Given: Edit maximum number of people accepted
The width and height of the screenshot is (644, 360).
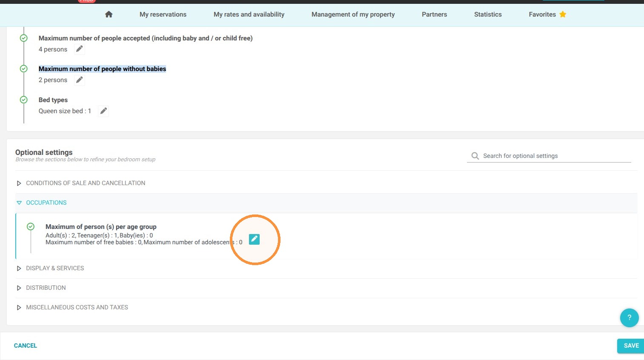Looking at the screenshot, I should coord(79,49).
